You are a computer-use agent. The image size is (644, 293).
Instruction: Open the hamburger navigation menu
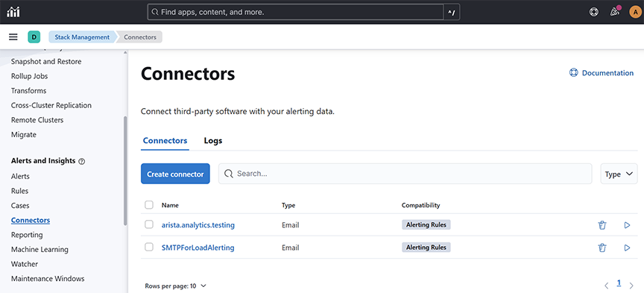(x=13, y=37)
